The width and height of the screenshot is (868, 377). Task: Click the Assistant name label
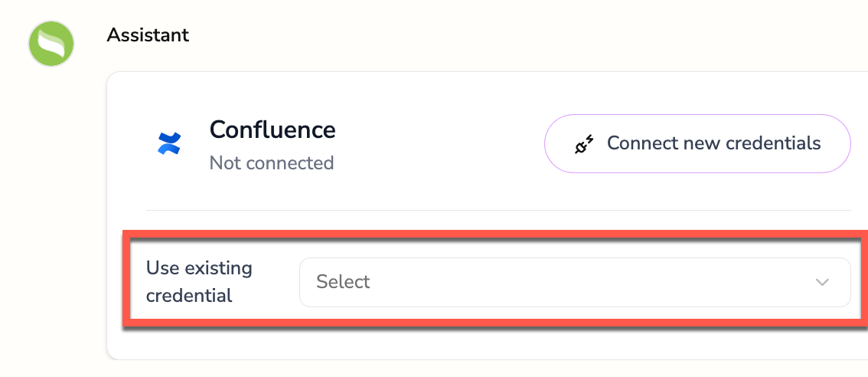point(148,34)
